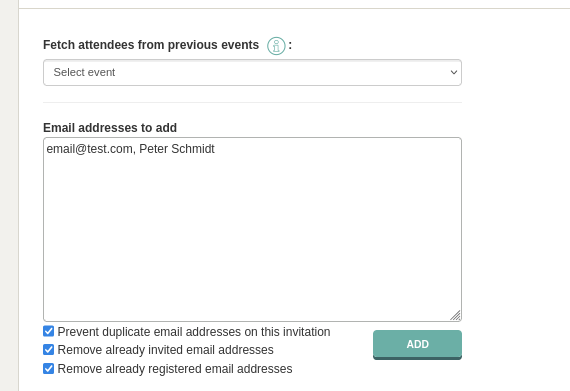Click 'Fetch attendees from previous events' heading

(x=151, y=45)
